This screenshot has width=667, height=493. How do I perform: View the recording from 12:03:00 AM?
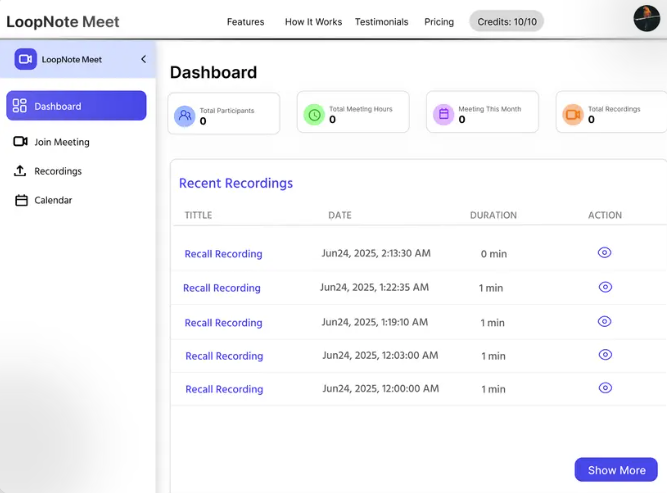[605, 355]
